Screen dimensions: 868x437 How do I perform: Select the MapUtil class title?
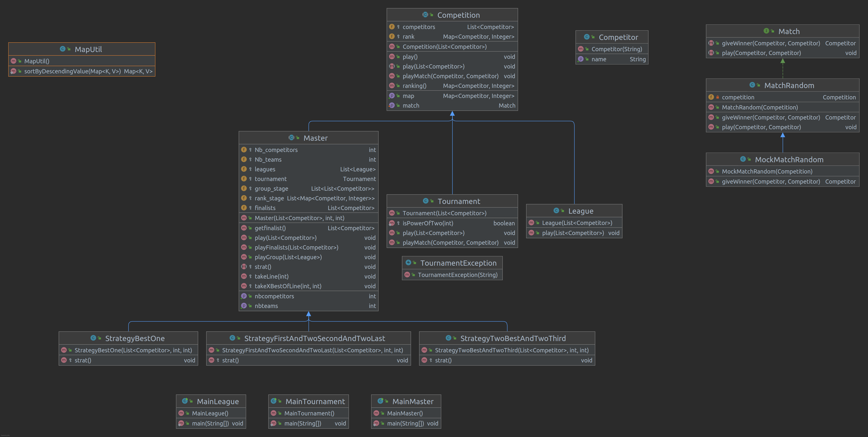point(88,49)
